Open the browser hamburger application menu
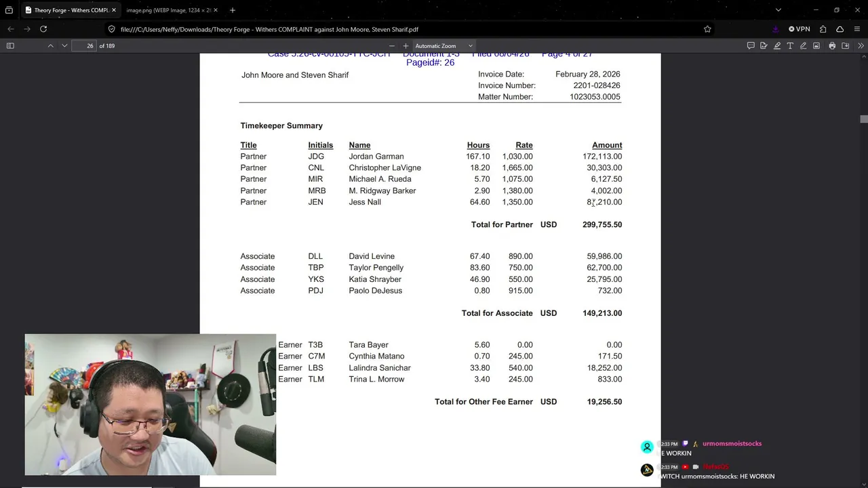868x488 pixels. point(857,29)
